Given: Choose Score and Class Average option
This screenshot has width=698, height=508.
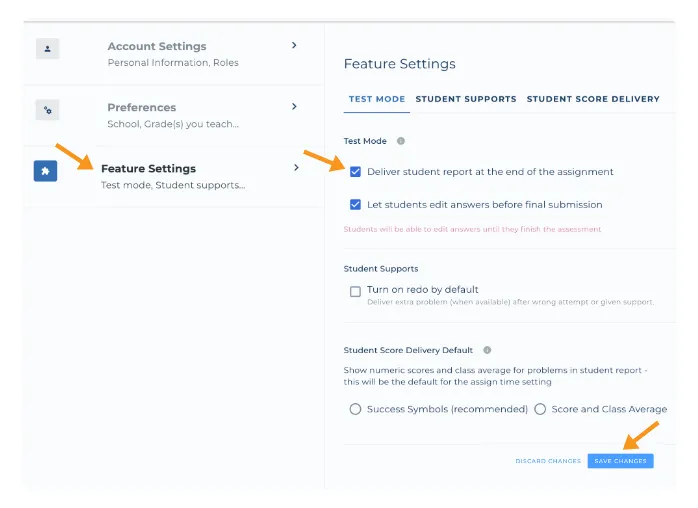Looking at the screenshot, I should click(540, 409).
